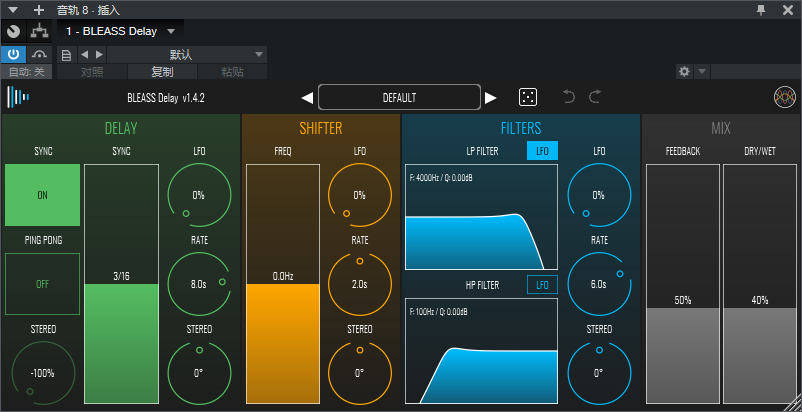Click the filters LFO 0% knob
802x412 pixels.
599,195
